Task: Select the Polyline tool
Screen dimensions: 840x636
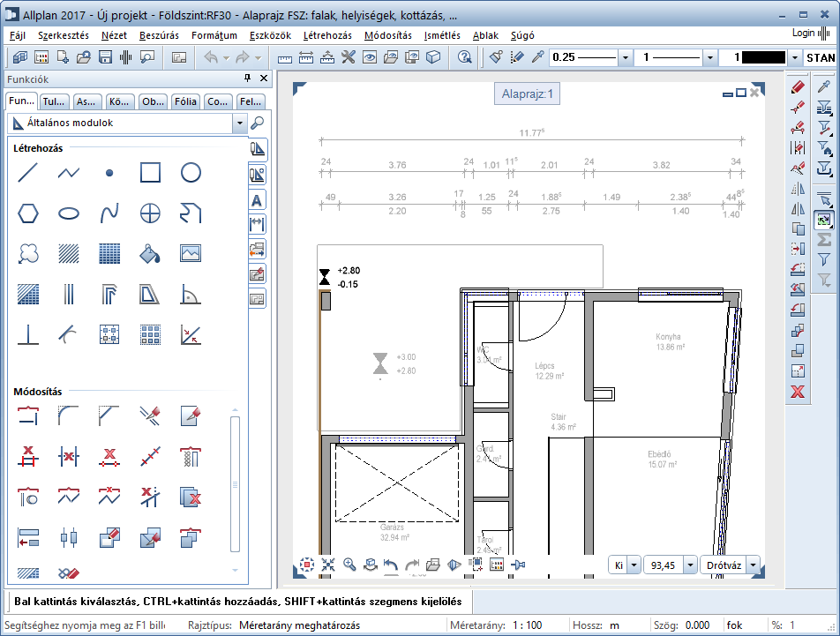Action: 69,173
